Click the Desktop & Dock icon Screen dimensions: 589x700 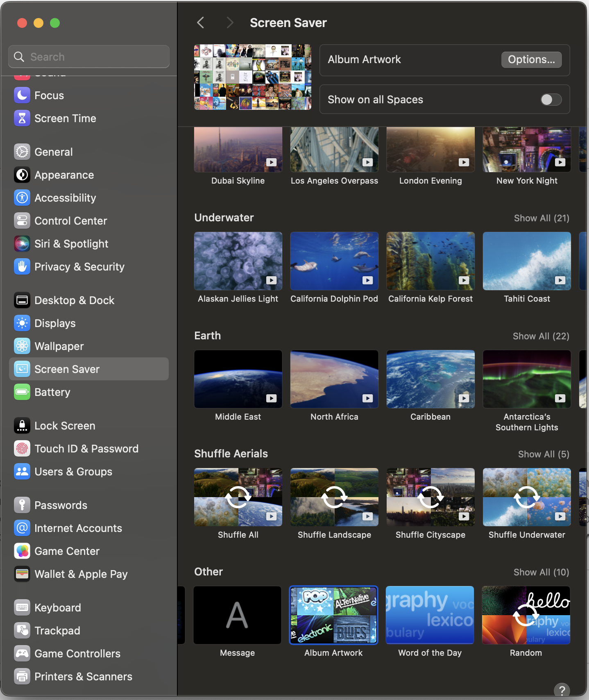coord(22,300)
